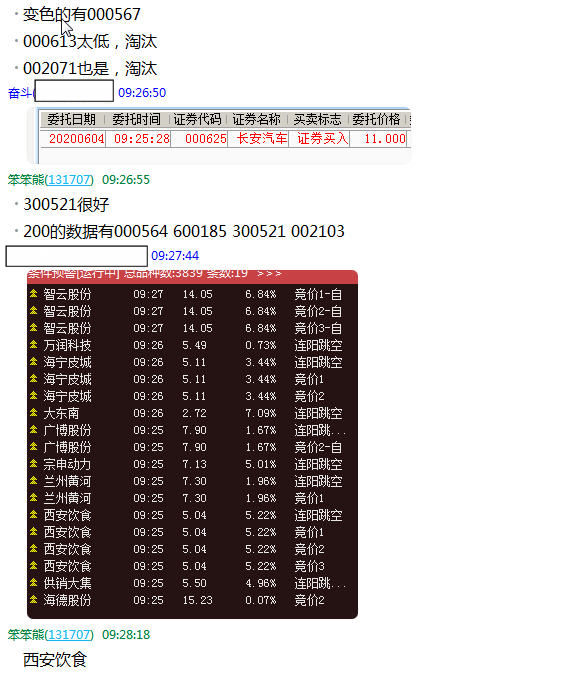Image resolution: width=563 pixels, height=676 pixels.
Task: Click the 委托价格 column header
Action: 376,119
